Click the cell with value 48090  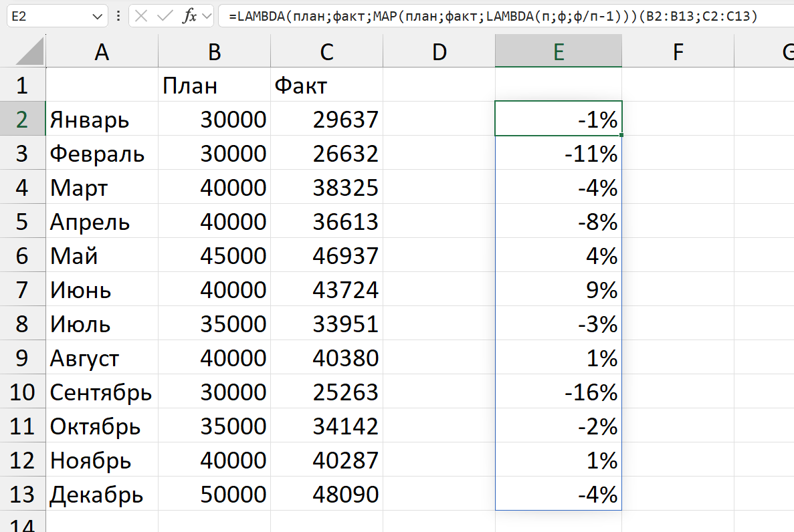pos(326,494)
